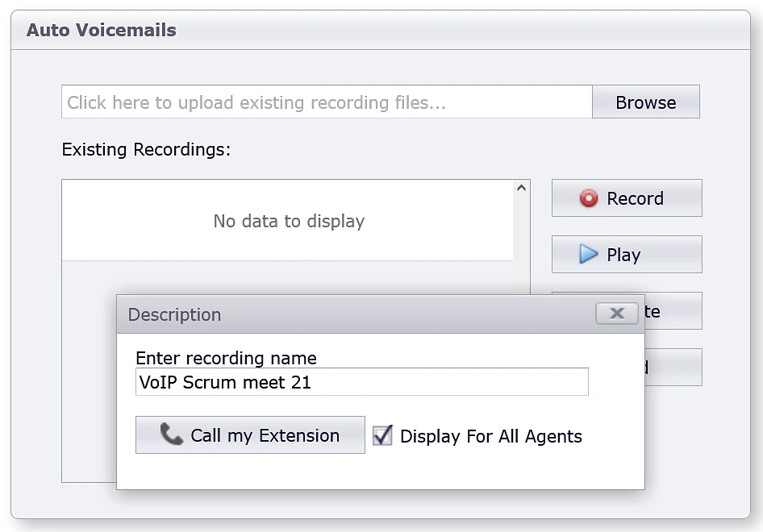Close the Description dialog
The height and width of the screenshot is (532, 763).
tap(617, 314)
